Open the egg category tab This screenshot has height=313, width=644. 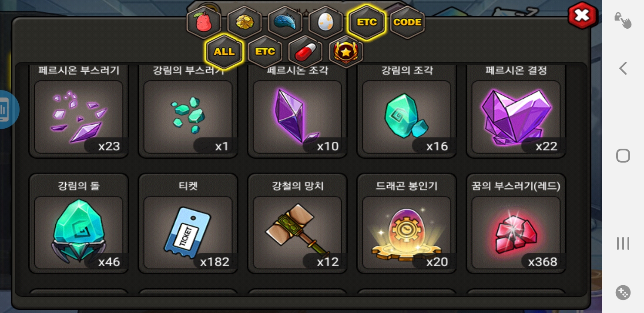click(326, 22)
